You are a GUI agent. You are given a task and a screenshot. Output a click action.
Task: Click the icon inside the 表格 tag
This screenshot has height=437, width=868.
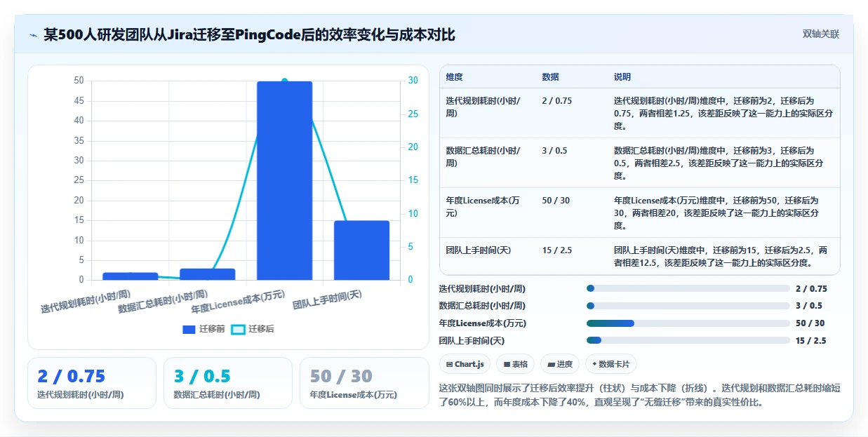pos(507,365)
